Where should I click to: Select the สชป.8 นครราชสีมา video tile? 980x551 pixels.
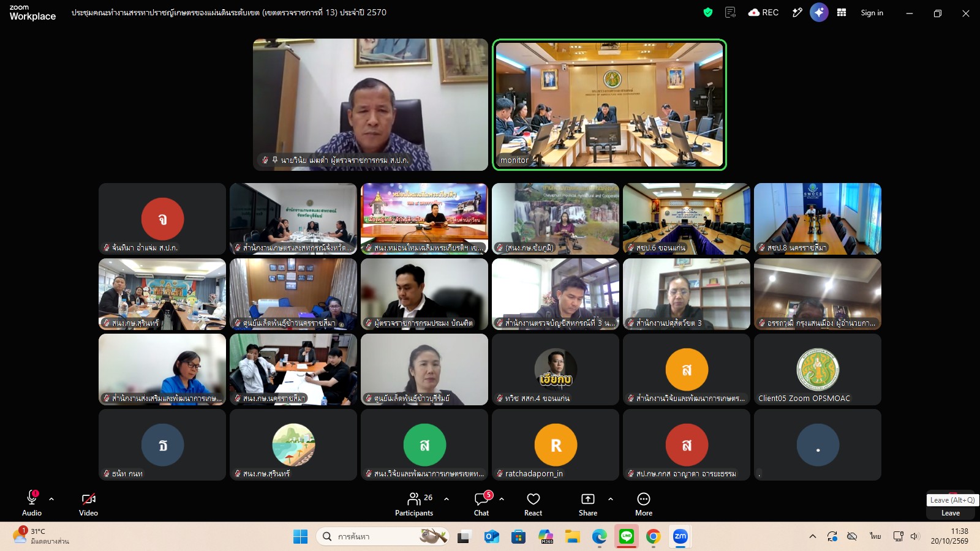[x=818, y=219]
